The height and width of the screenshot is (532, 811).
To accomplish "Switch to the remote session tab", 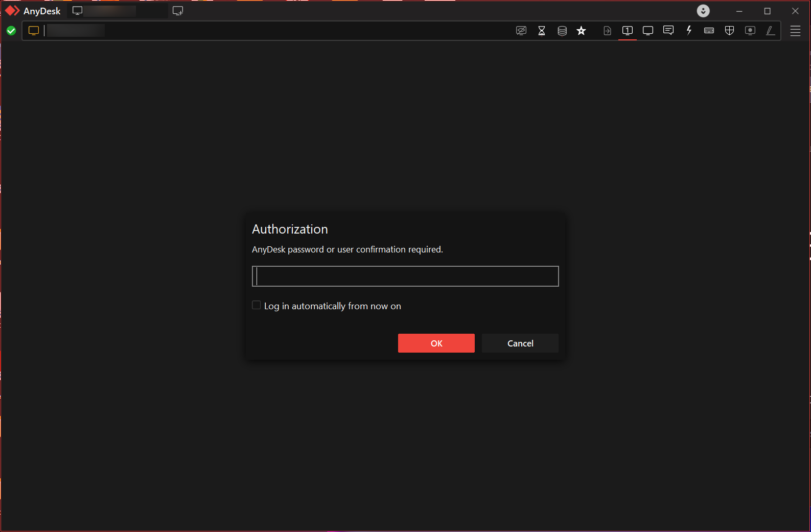I will [117, 11].
